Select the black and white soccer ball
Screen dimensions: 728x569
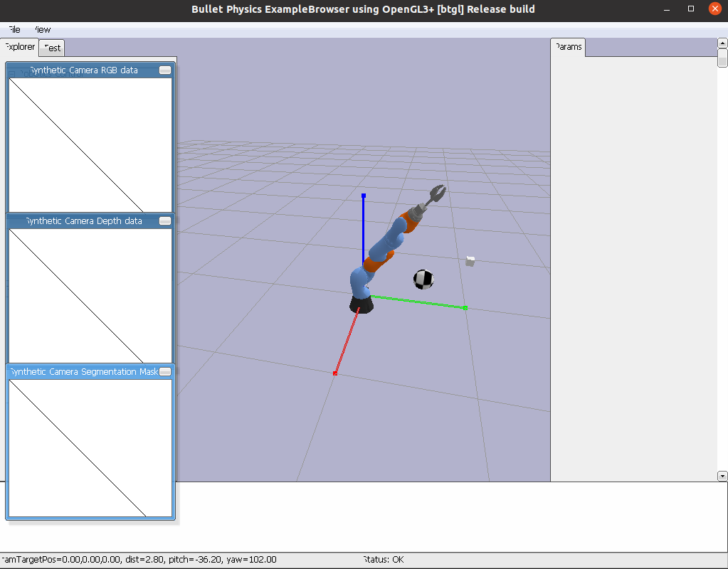pyautogui.click(x=423, y=279)
